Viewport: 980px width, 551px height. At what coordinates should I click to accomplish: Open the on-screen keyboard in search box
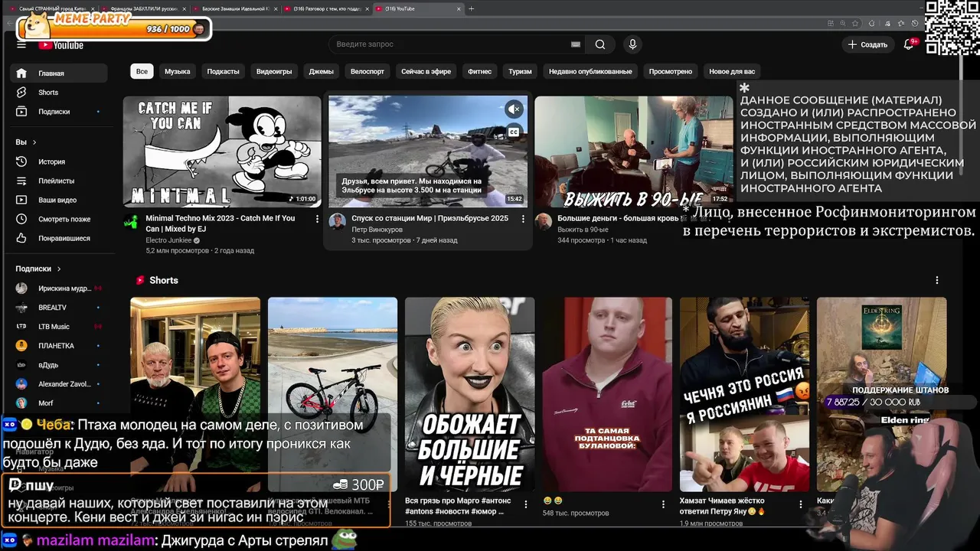click(576, 44)
